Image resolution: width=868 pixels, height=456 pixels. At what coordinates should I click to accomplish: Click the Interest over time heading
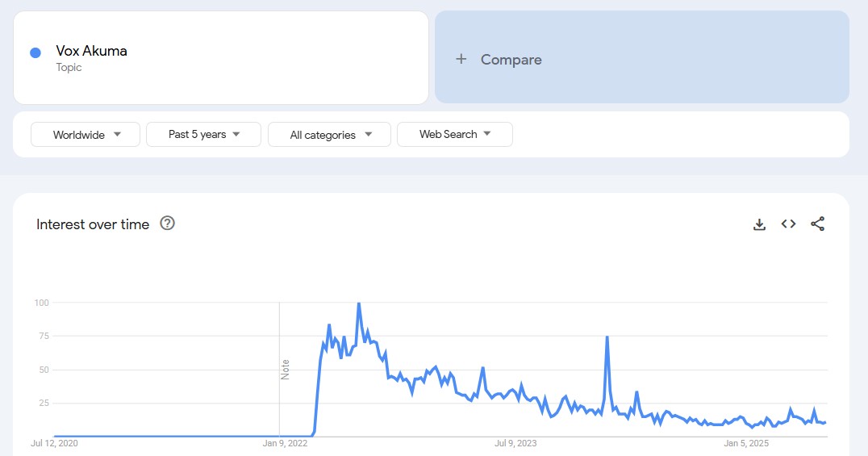93,224
